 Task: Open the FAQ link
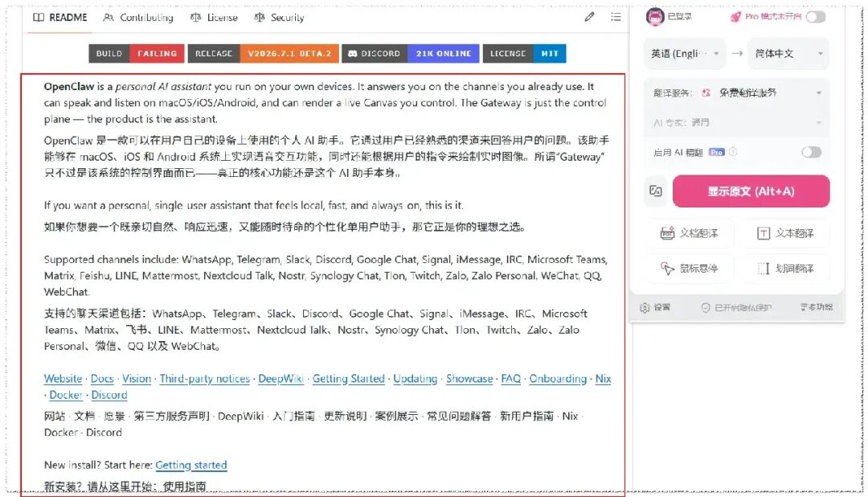tap(510, 379)
